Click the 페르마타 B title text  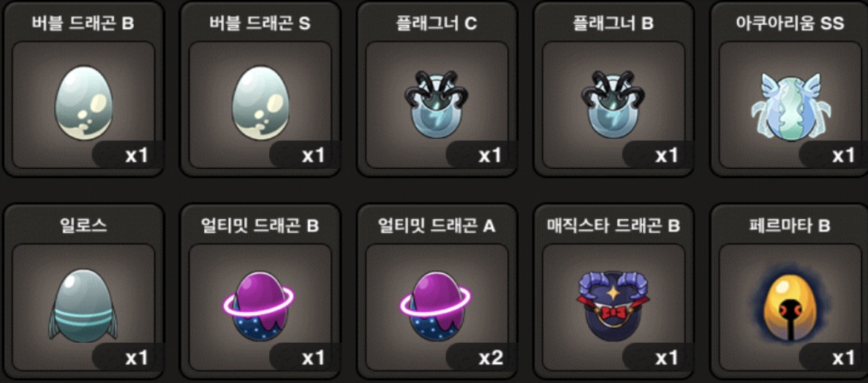pos(790,226)
